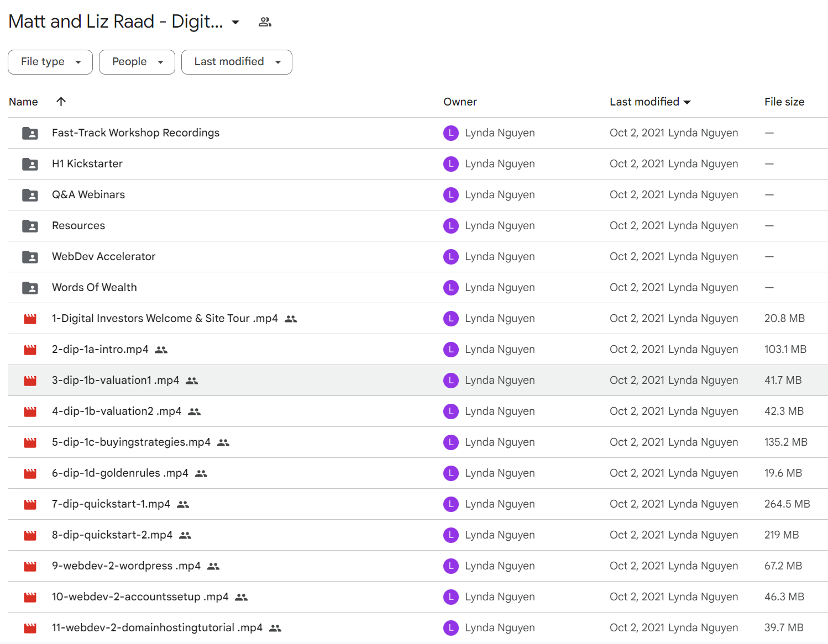Click video icon for 5-dip-1c-buyingstrategies.mp4
The image size is (828, 644).
pyautogui.click(x=30, y=442)
